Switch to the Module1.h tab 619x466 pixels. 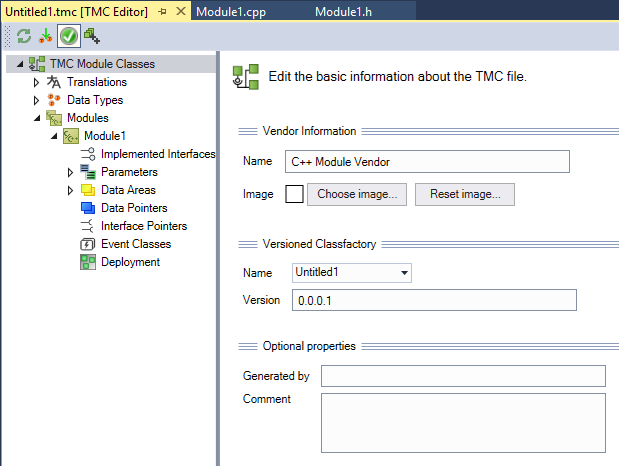pyautogui.click(x=343, y=12)
